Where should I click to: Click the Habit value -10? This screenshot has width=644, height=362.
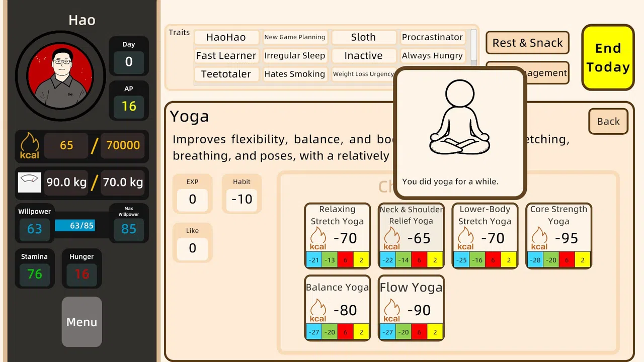click(242, 200)
